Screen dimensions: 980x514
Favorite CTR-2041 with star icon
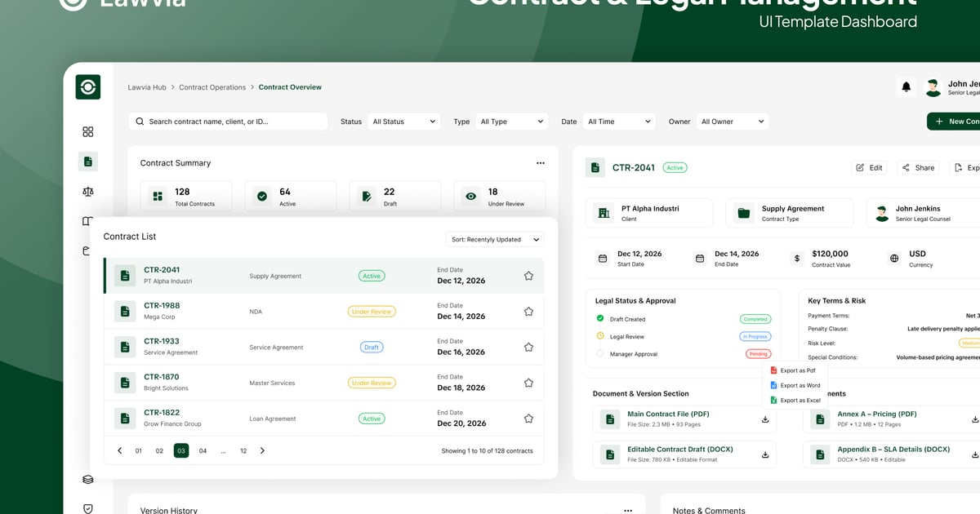(x=528, y=276)
